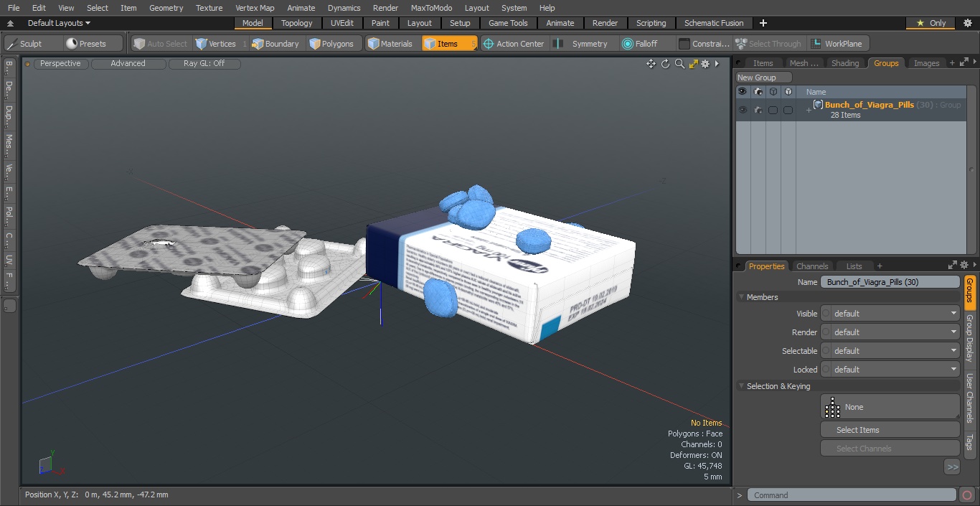Open the Constraints toolbar option
Image resolution: width=980 pixels, height=506 pixels.
(x=704, y=44)
